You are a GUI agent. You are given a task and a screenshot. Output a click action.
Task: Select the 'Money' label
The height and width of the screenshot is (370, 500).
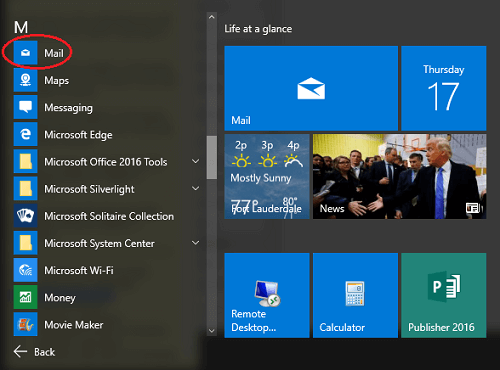click(60, 298)
